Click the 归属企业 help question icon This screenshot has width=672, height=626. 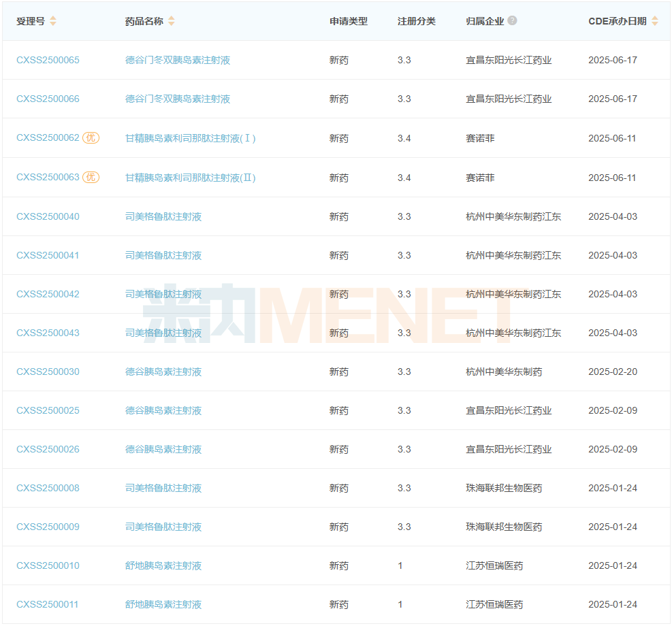tap(512, 20)
